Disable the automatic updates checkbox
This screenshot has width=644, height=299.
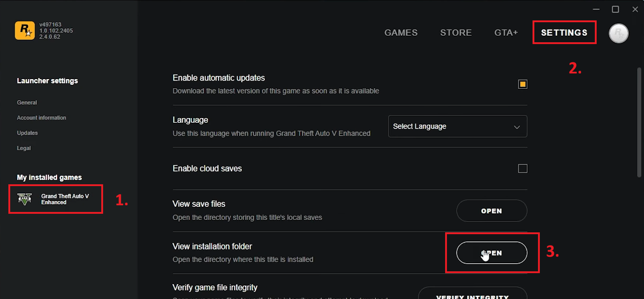point(522,84)
